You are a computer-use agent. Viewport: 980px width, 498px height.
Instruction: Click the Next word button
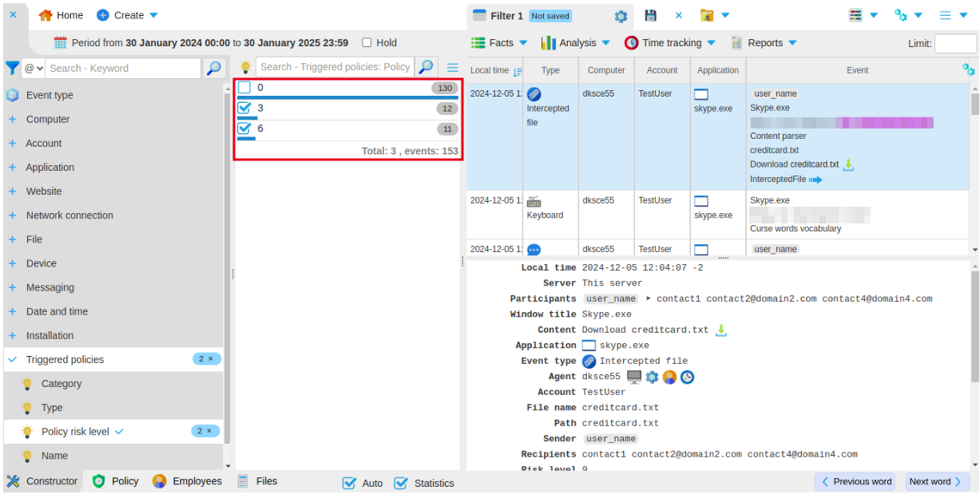[937, 481]
